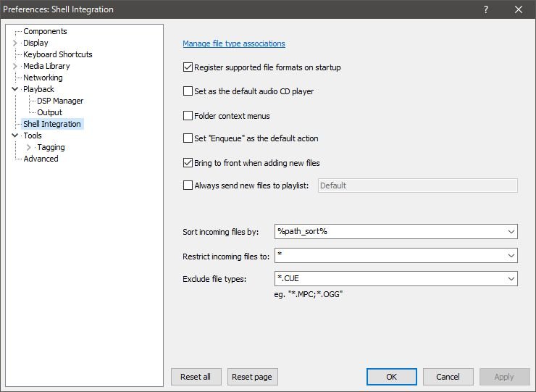Screen dimensions: 536x392
Task: Click the Default playlist name field
Action: pyautogui.click(x=418, y=185)
